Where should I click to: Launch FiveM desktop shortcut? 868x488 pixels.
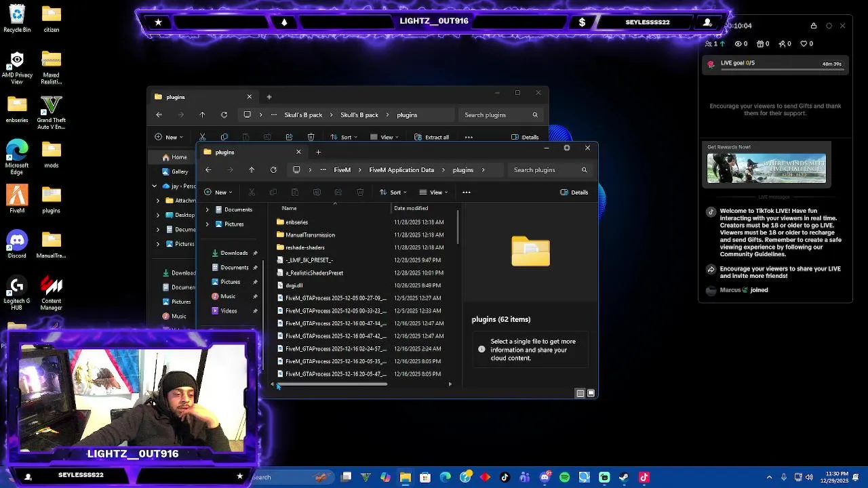(17, 199)
